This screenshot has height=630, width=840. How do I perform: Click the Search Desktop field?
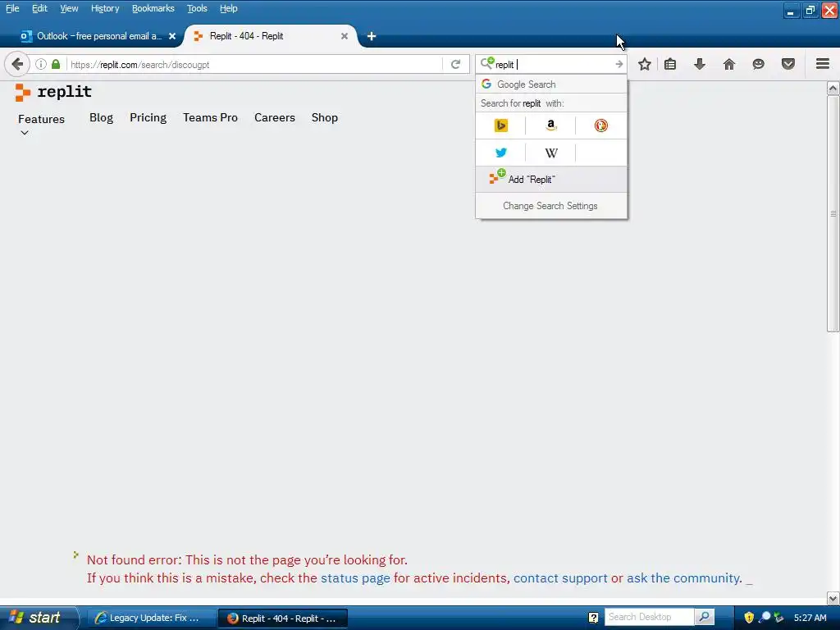pos(650,617)
